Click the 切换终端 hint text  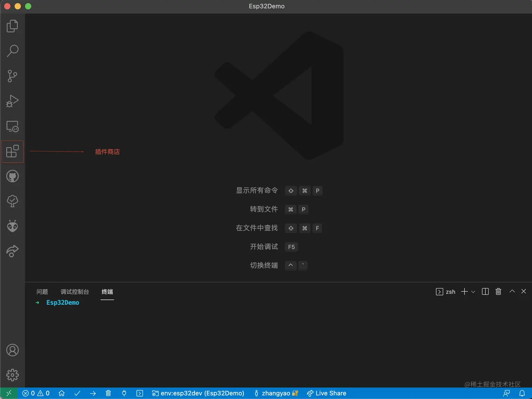coord(264,265)
